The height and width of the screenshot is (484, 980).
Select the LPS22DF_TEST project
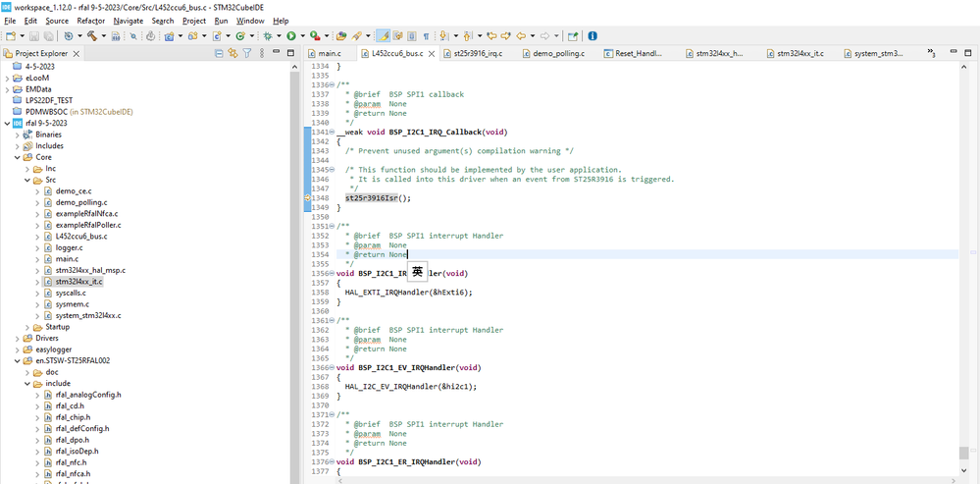coord(49,101)
